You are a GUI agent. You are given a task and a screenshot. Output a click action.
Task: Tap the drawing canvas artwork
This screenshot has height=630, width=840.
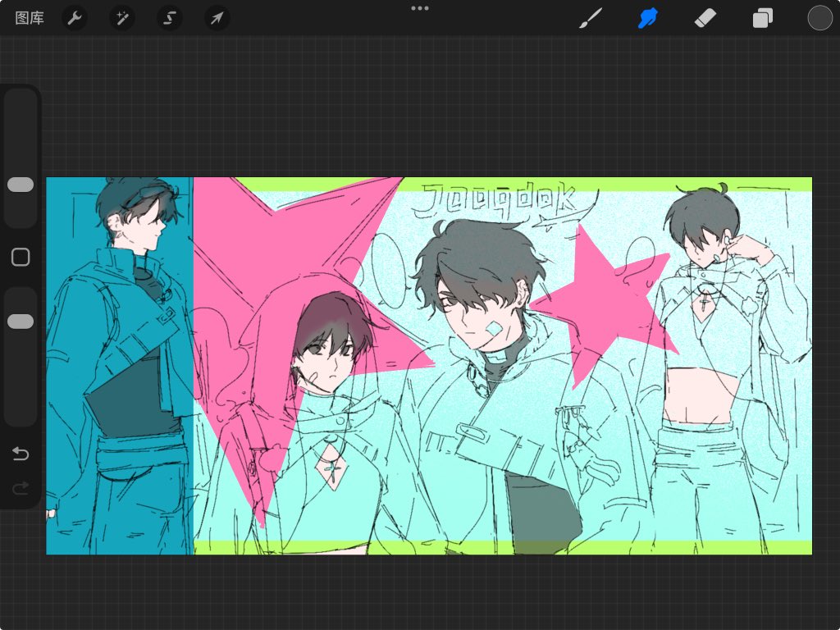[429, 365]
